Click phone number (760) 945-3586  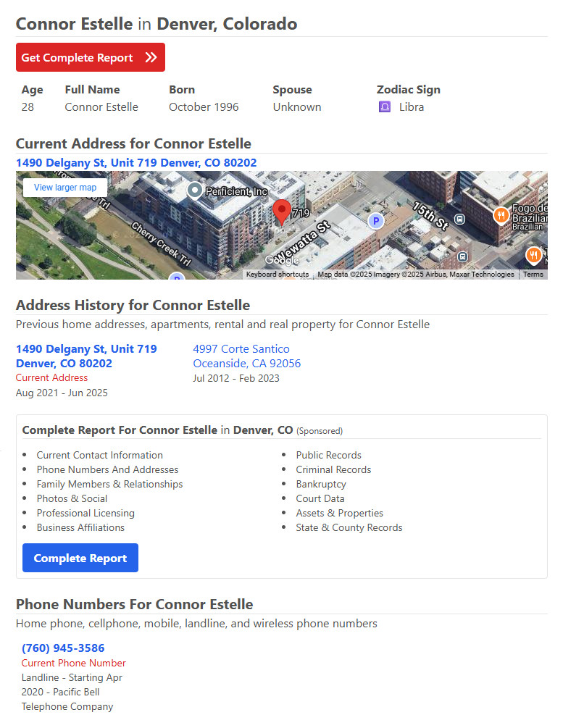pyautogui.click(x=63, y=648)
